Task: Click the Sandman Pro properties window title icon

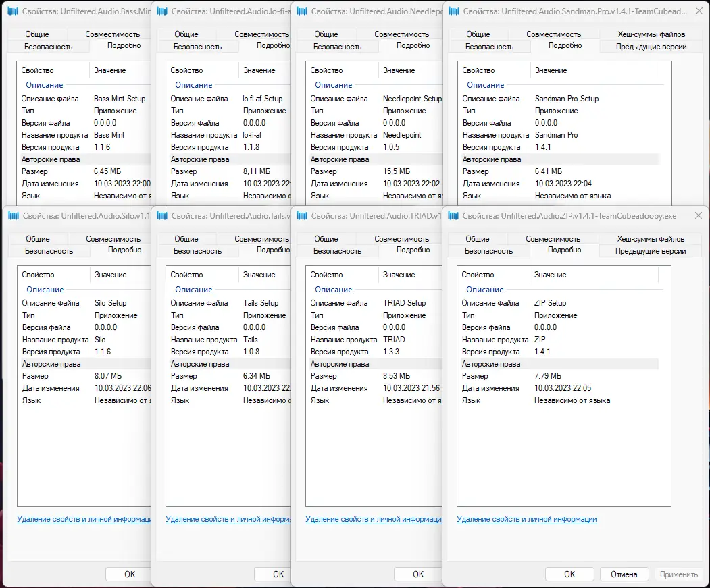Action: [454, 11]
